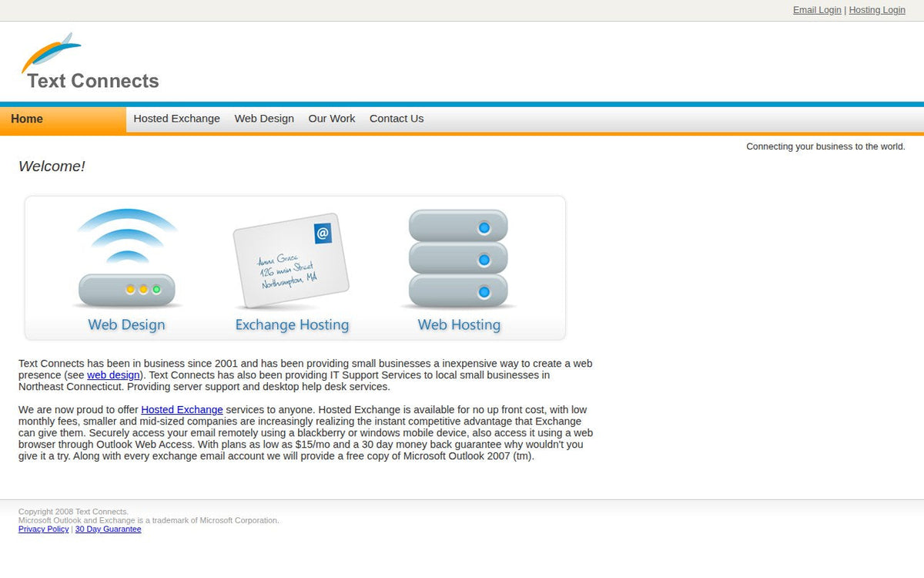Open Hosted Exchange in the navigation bar
Screen dimensions: 924x578
pos(176,119)
